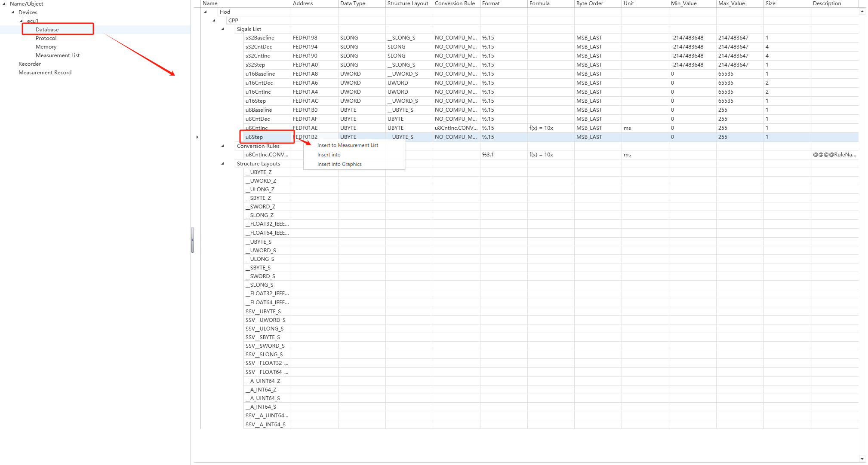Collapse the Sigals List section
Viewport: 868px width, 465px height.
[222, 29]
